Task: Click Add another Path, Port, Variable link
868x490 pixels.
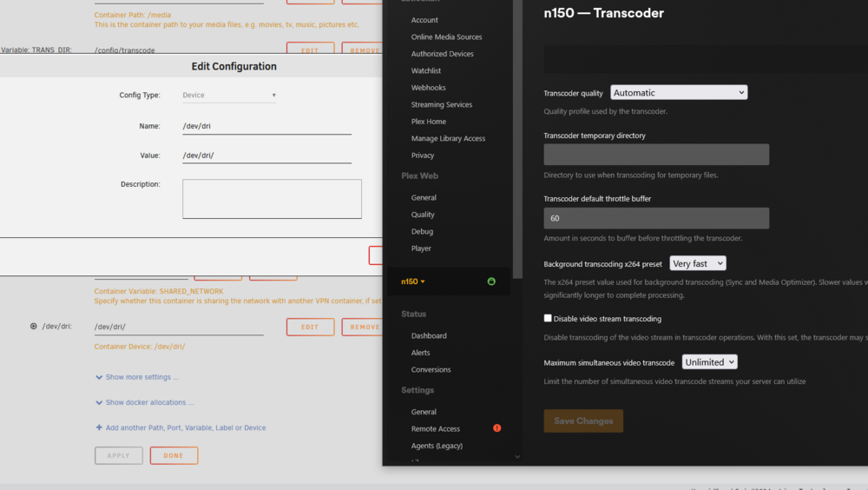Action: click(x=186, y=428)
